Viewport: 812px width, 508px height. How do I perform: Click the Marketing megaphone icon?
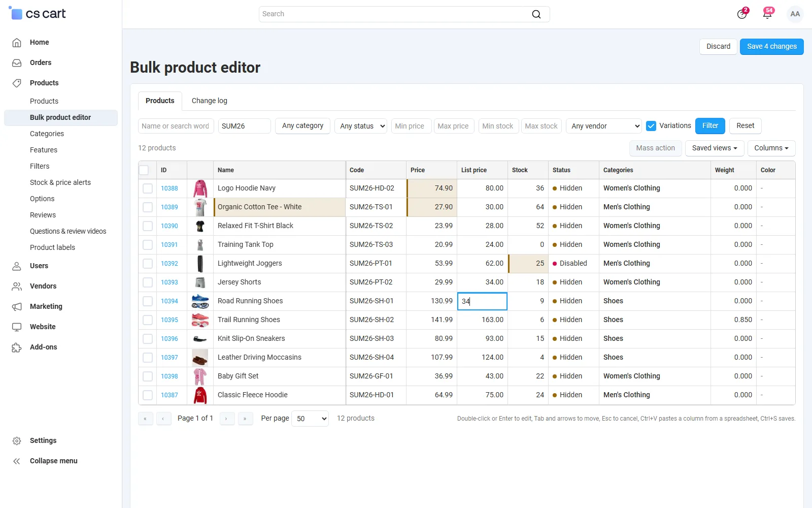pyautogui.click(x=17, y=306)
